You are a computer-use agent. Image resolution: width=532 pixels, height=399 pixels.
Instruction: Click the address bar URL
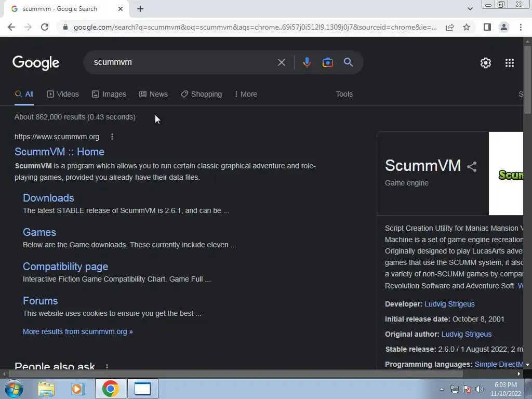(255, 27)
